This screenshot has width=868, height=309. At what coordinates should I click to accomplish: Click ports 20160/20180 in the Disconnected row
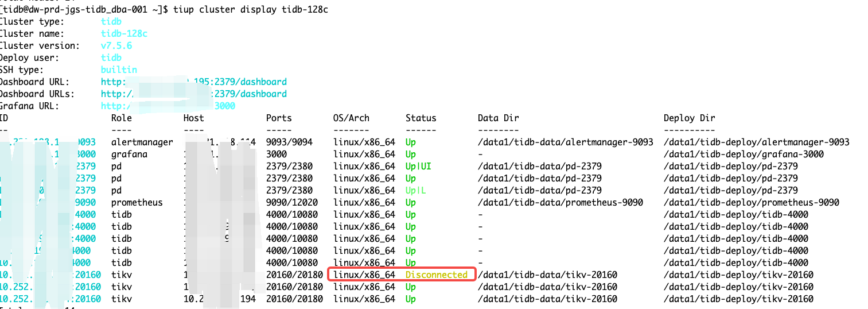(294, 275)
